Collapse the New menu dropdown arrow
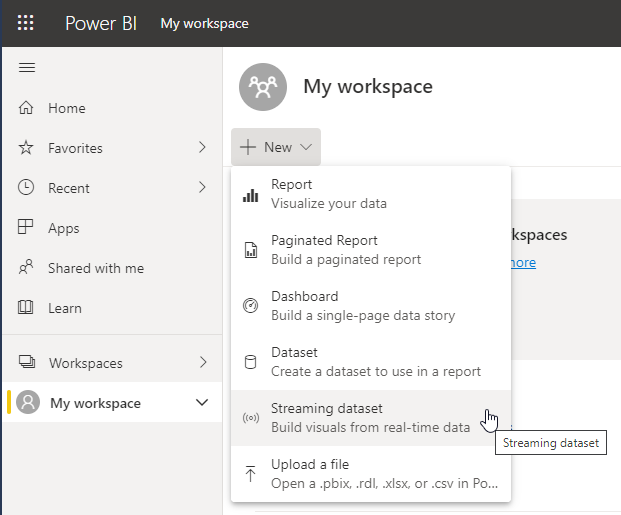The width and height of the screenshot is (621, 515). (306, 147)
